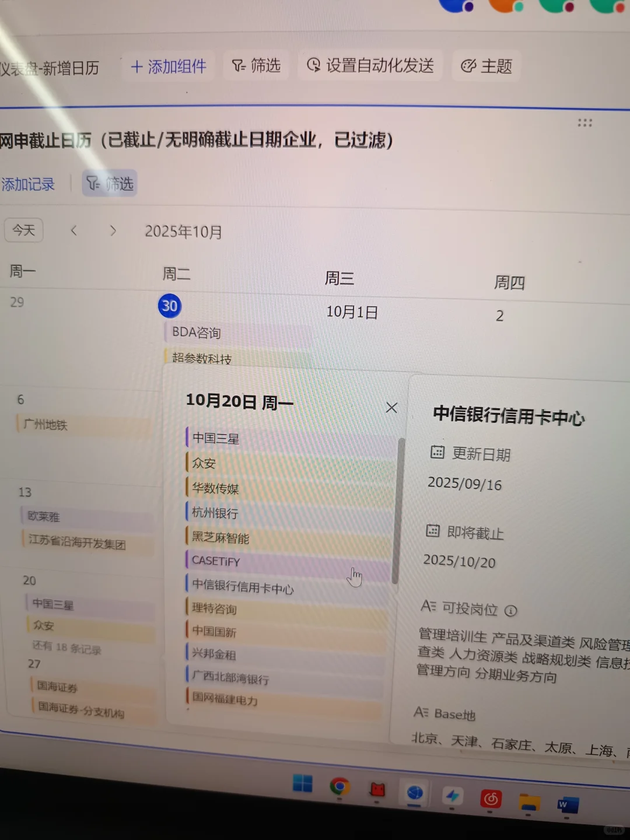Open the 招参数科技 entry under the 30th
The width and height of the screenshot is (630, 840).
[x=237, y=358]
